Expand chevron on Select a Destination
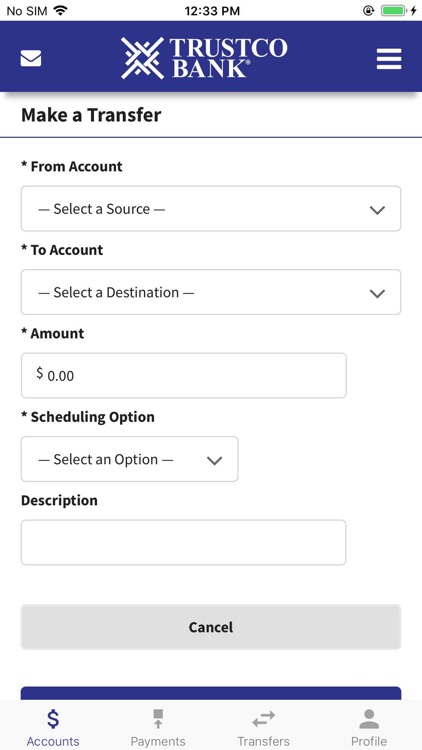Viewport: 422px width, 750px height. [378, 294]
